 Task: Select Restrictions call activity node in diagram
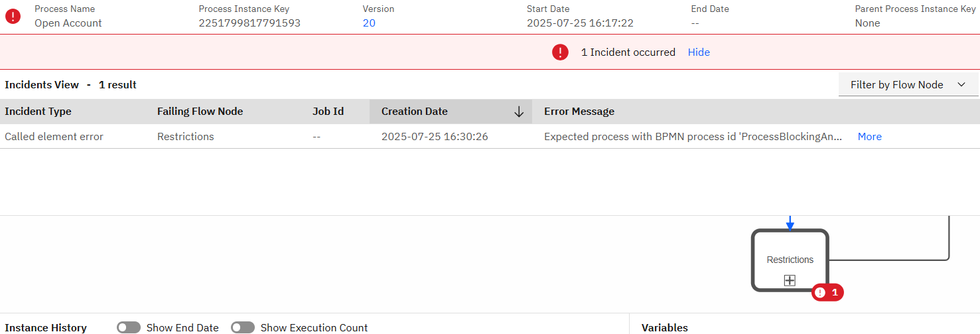[x=790, y=260]
